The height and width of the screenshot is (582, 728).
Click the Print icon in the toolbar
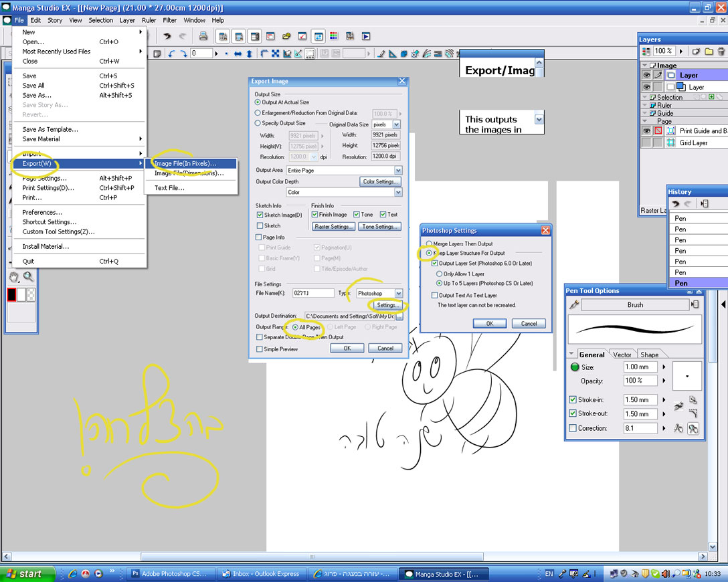pyautogui.click(x=205, y=36)
